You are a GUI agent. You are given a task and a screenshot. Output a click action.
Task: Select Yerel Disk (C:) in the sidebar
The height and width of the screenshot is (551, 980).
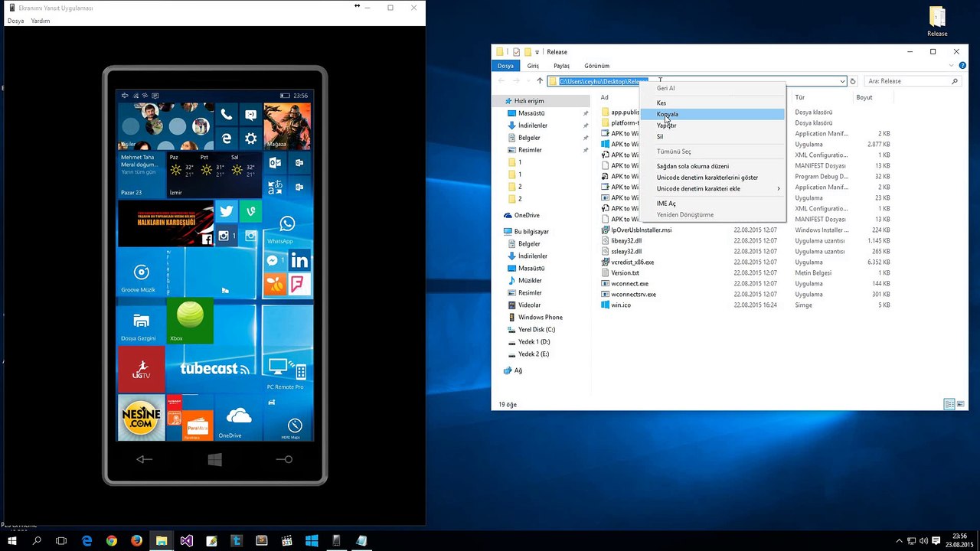536,330
